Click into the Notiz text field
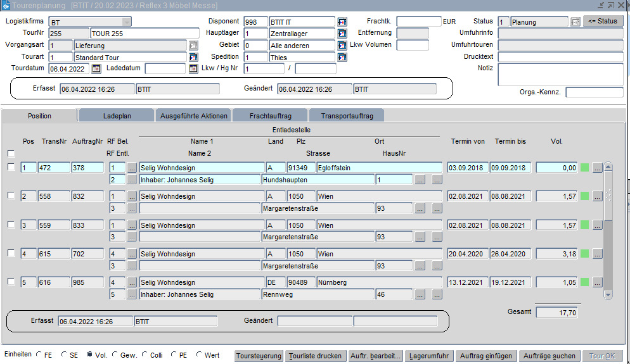The height and width of the screenshot is (364, 630). [x=560, y=74]
